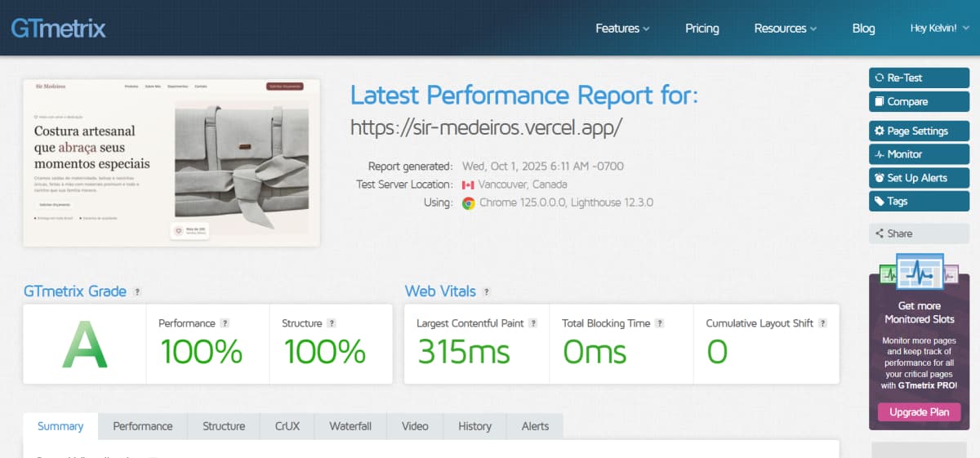Click help icon next to GTmetrix Grade
Image resolution: width=980 pixels, height=458 pixels.
pos(137,292)
